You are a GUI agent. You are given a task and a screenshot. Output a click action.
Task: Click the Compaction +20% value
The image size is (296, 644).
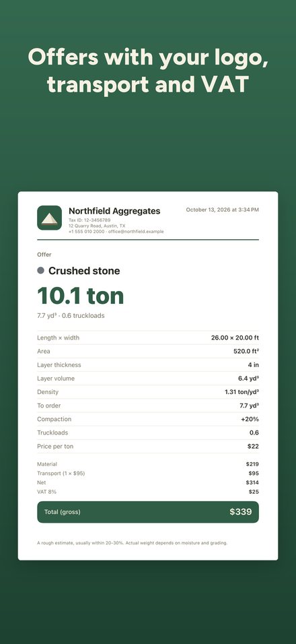click(250, 419)
